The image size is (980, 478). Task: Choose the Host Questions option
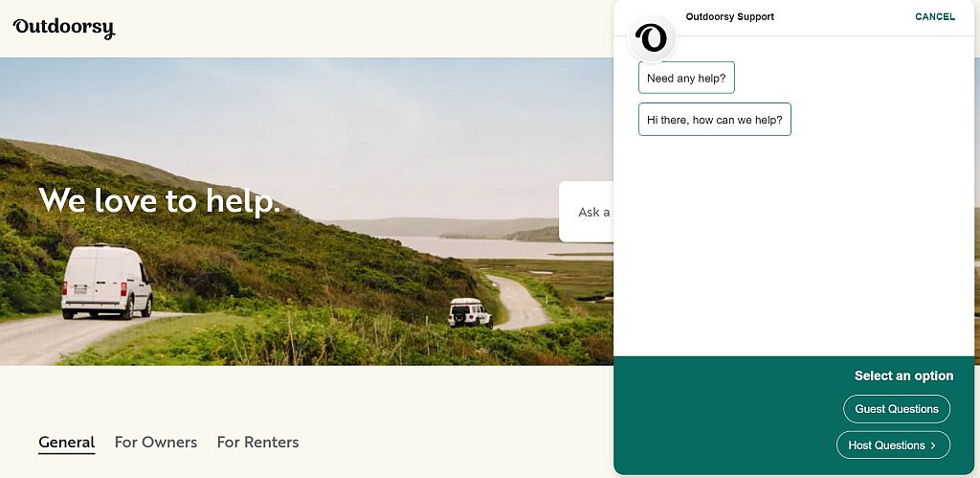pyautogui.click(x=893, y=445)
